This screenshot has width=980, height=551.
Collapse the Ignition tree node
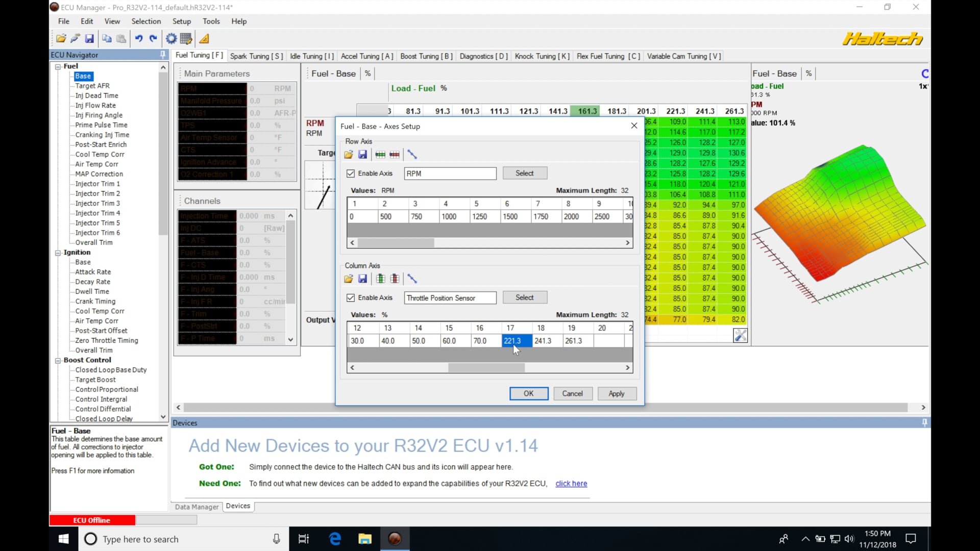[x=58, y=253]
